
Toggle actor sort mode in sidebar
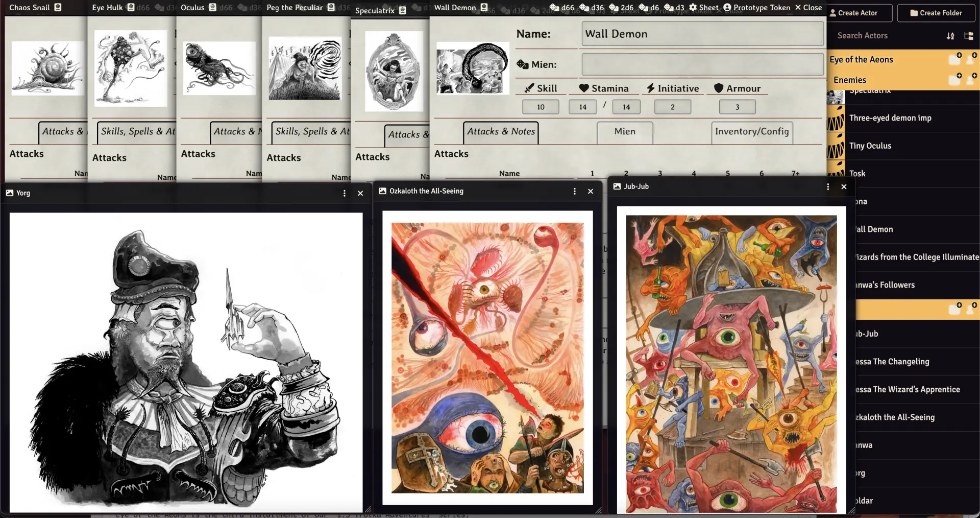click(x=950, y=36)
